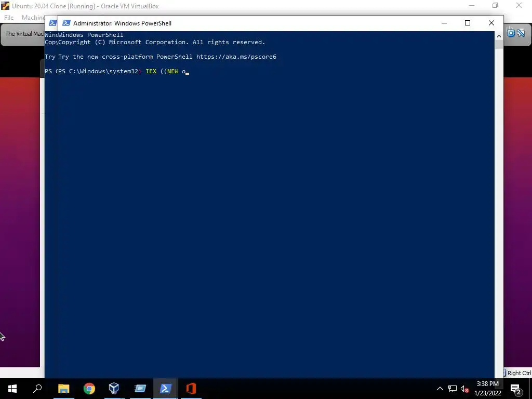Image resolution: width=532 pixels, height=399 pixels.
Task: Switch to VirtualBox taskbar icon
Action: point(114,389)
